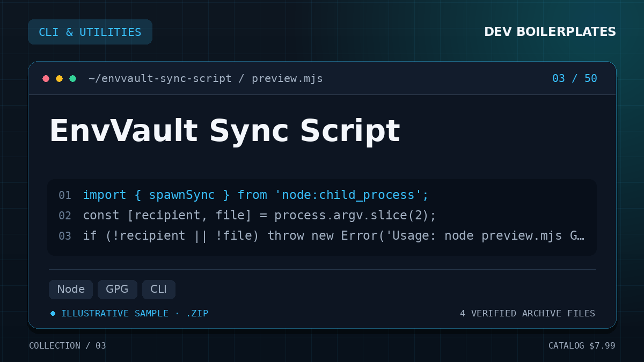The width and height of the screenshot is (644, 362).
Task: Click the Node tag
Action: pyautogui.click(x=71, y=290)
